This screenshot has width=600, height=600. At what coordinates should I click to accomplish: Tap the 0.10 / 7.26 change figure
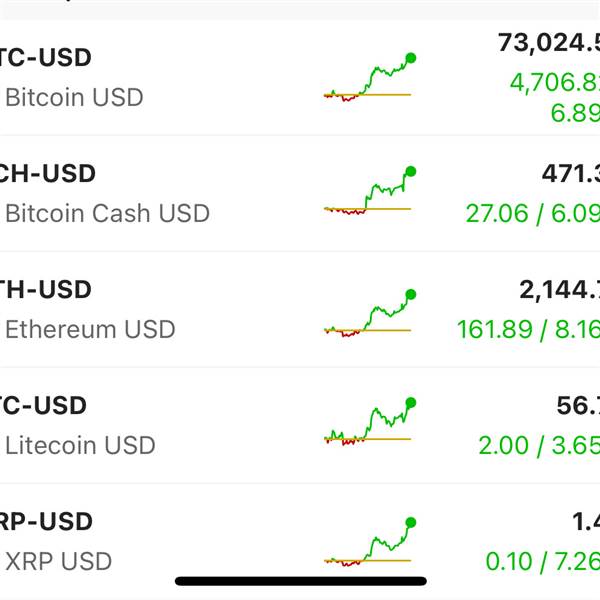tap(542, 561)
